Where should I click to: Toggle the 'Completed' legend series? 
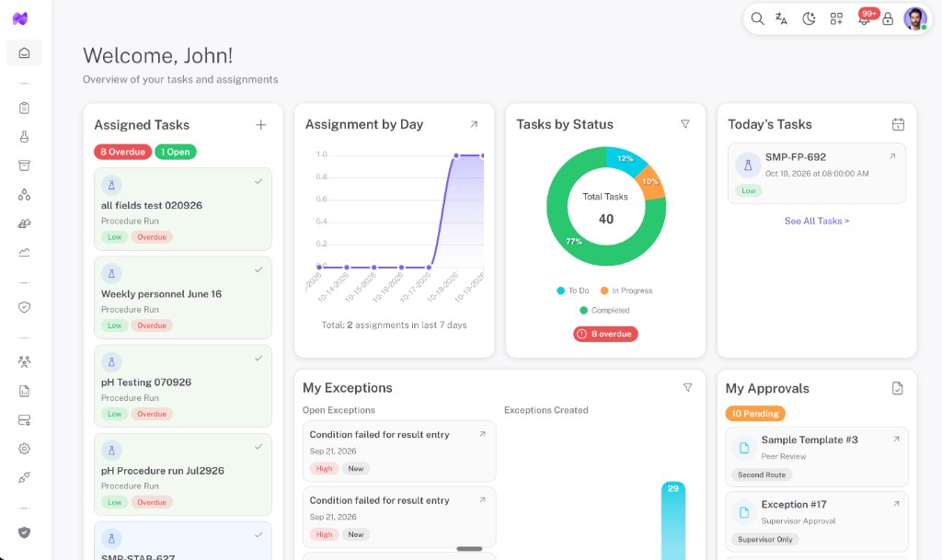pos(604,310)
